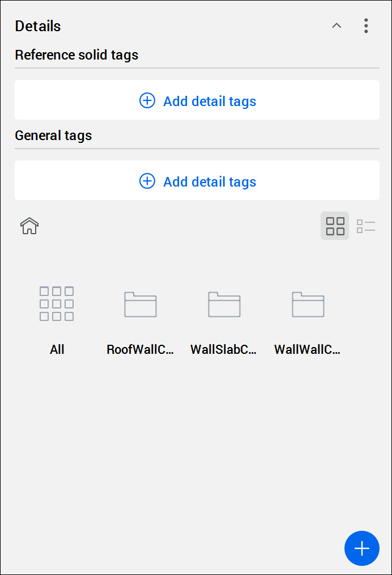Go to the details library home

[29, 226]
